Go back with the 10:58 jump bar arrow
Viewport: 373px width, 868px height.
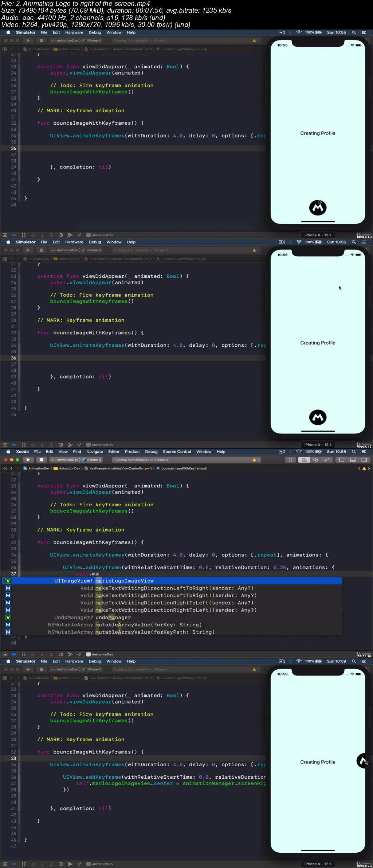[x=11, y=468]
